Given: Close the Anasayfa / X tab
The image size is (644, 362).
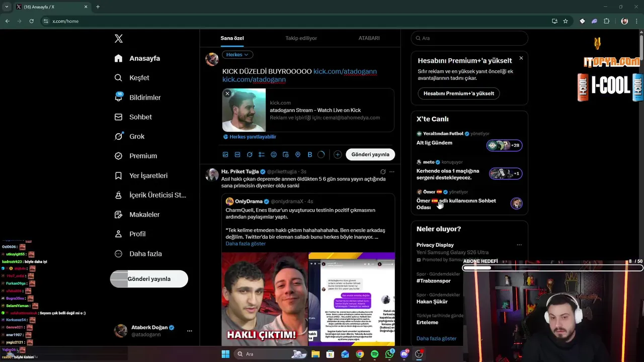Looking at the screenshot, I should (86, 7).
